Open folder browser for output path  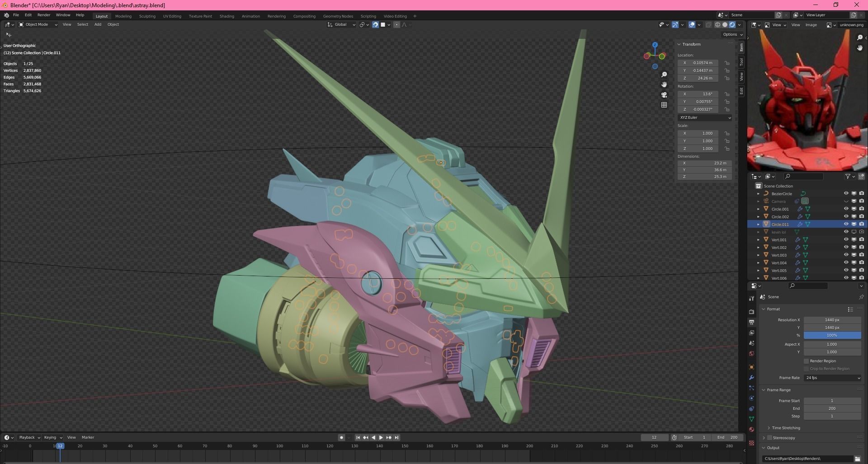857,459
